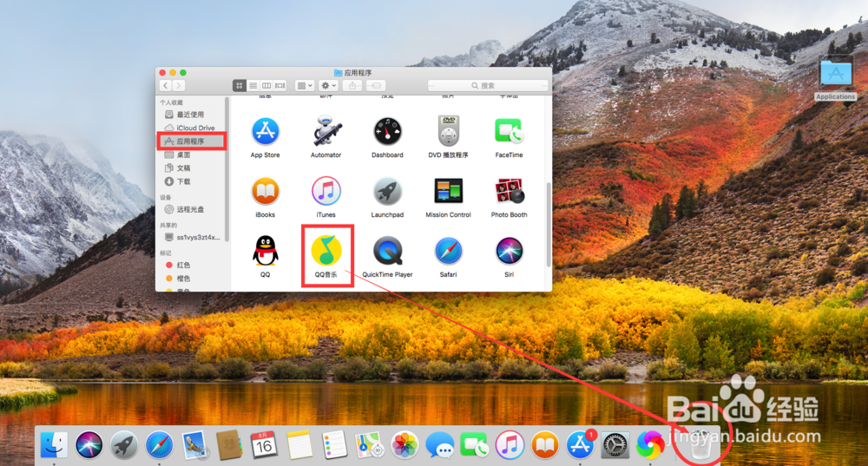The image size is (868, 466).
Task: Select shared computer ss1vys3zt4x in sidebar
Action: (x=192, y=238)
